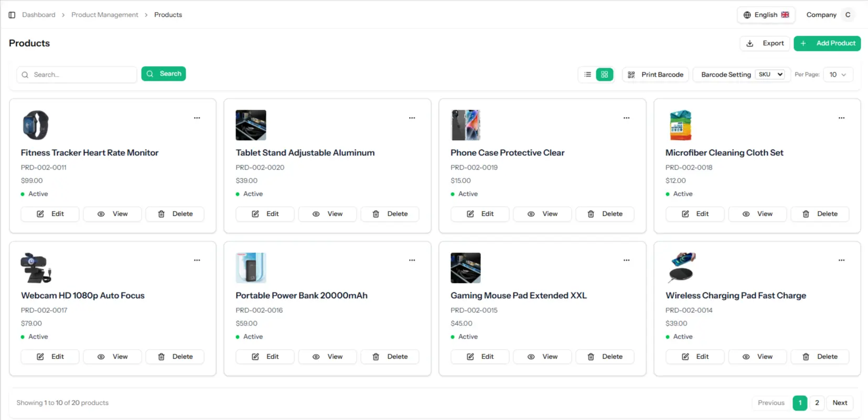Open three-dot menu on Fitness Tracker card
This screenshot has width=868, height=420.
tap(197, 118)
